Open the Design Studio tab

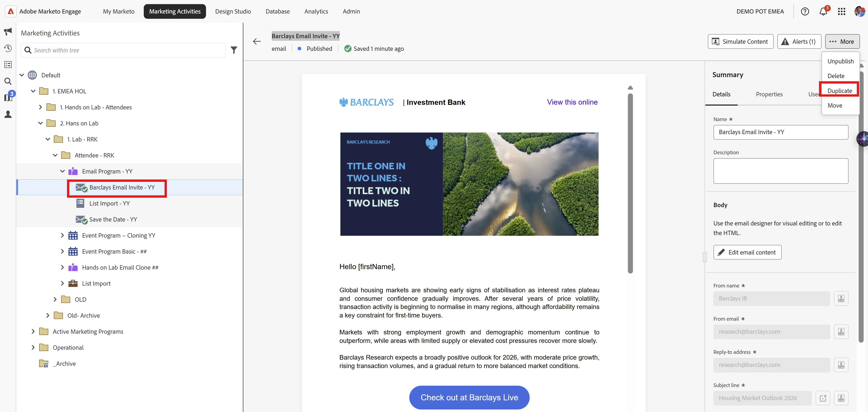coord(233,11)
